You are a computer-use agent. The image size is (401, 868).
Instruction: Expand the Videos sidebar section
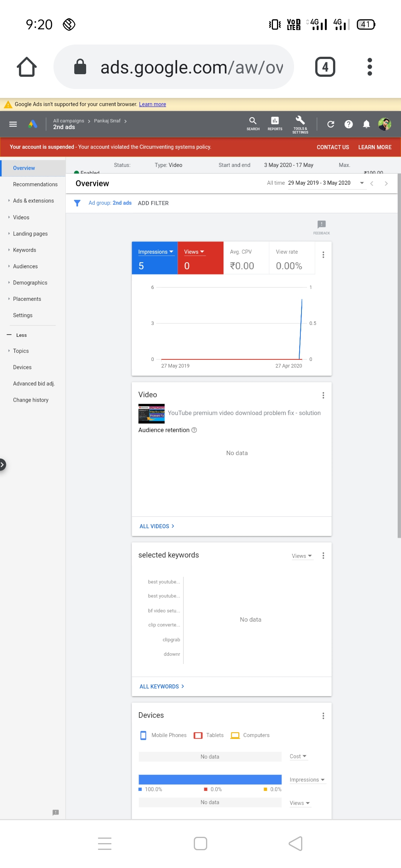point(21,217)
